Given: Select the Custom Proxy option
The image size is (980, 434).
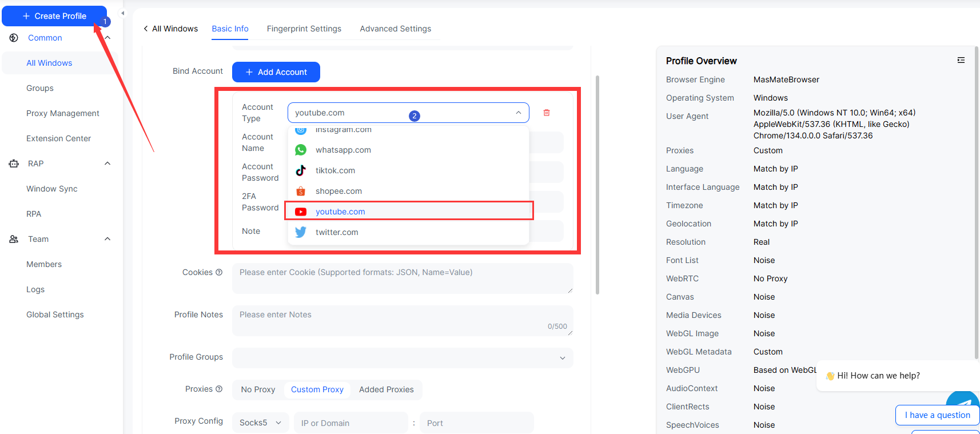Looking at the screenshot, I should [x=317, y=389].
